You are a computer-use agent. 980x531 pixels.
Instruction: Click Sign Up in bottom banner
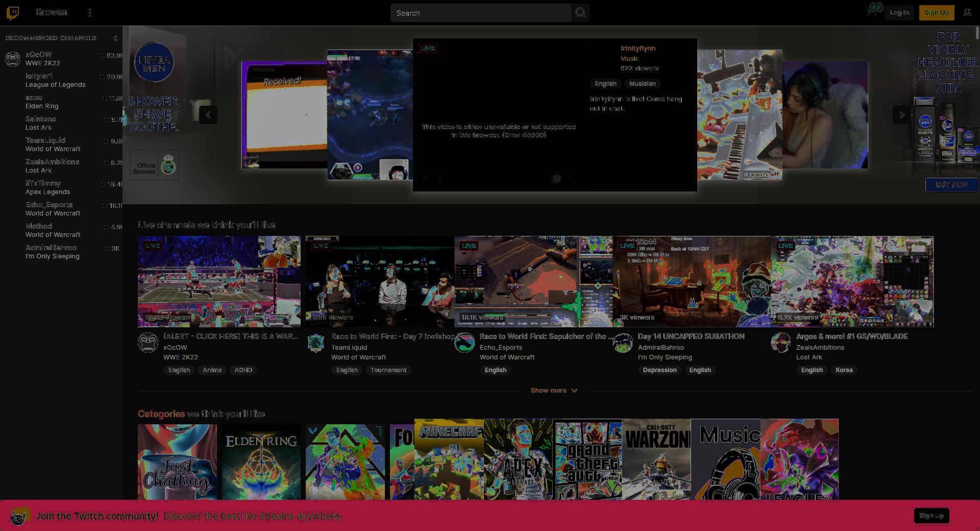pyautogui.click(x=932, y=516)
